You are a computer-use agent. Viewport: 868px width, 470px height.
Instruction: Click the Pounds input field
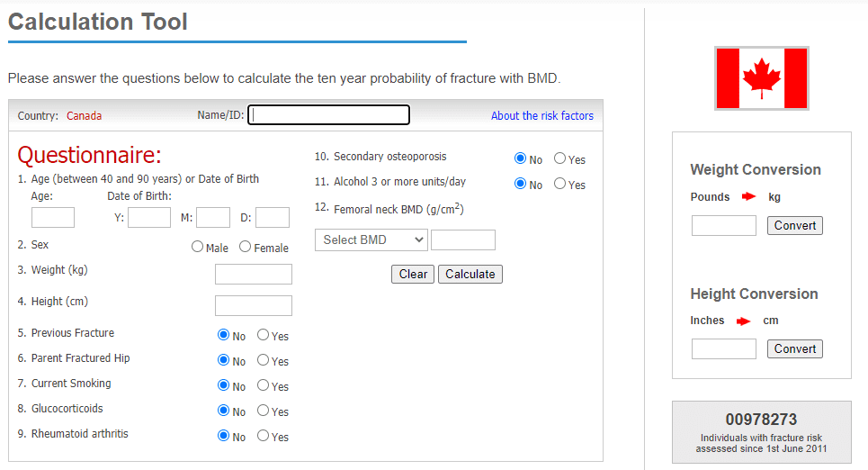(x=723, y=226)
